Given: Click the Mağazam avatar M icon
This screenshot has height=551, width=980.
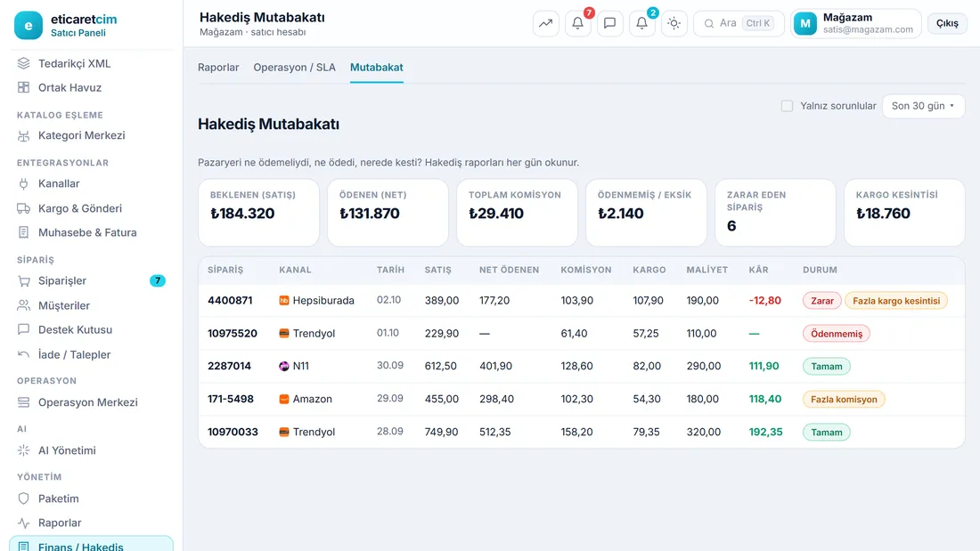Looking at the screenshot, I should [805, 24].
